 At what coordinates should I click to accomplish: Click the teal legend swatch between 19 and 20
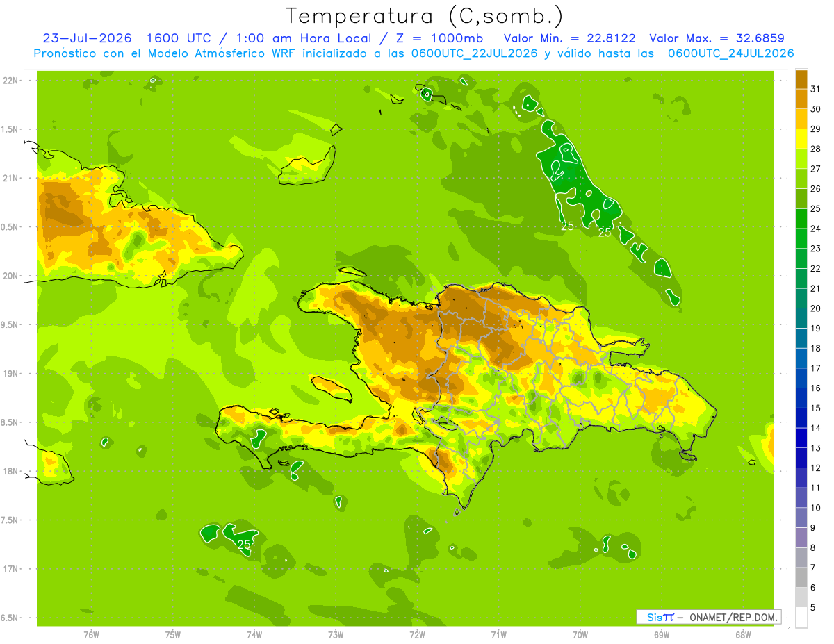point(801,318)
